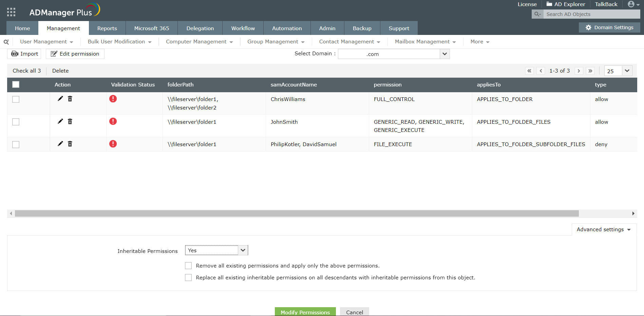Click the Check all 3 link
Viewport: 644px width, 316px height.
(x=26, y=71)
